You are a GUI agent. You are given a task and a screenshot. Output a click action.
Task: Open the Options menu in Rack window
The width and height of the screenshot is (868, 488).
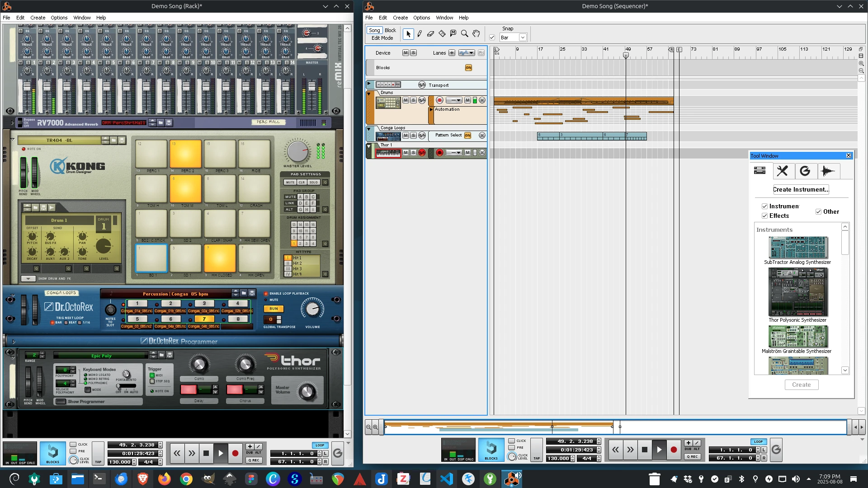(59, 18)
